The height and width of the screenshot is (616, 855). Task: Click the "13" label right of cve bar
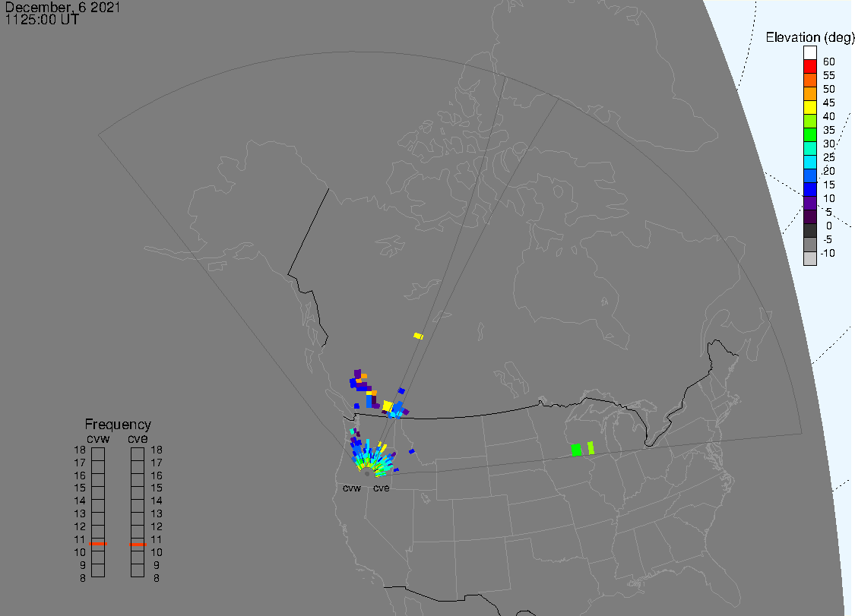coord(157,513)
